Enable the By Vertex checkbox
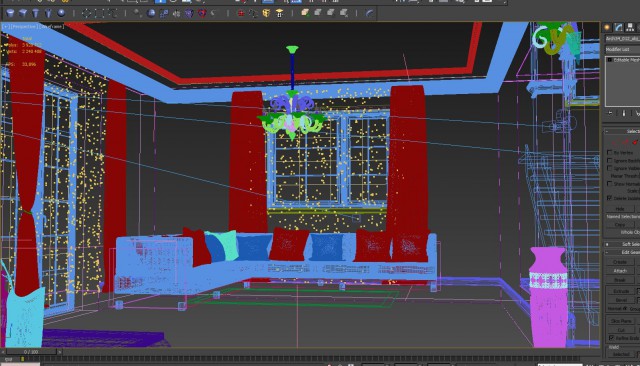Screen dimensions: 640x366 609,152
